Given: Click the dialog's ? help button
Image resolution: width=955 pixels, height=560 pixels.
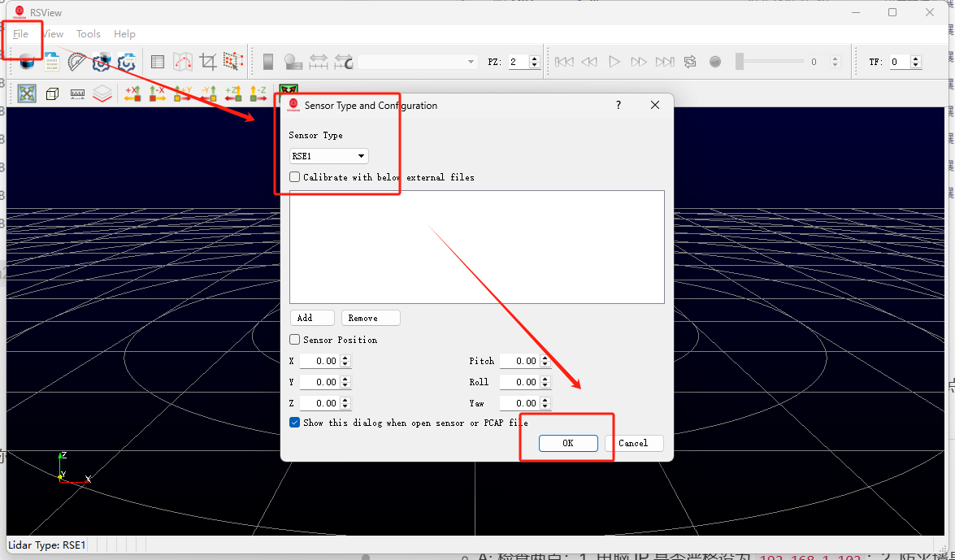Looking at the screenshot, I should 619,106.
